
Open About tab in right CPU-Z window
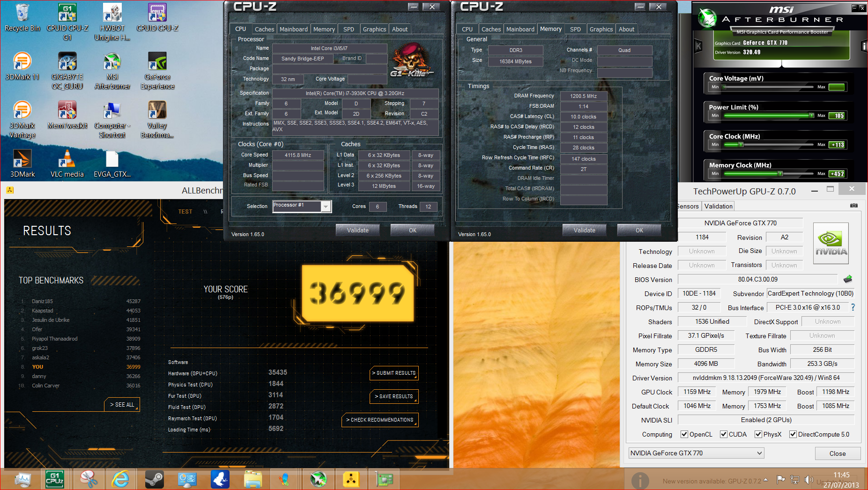(x=626, y=29)
